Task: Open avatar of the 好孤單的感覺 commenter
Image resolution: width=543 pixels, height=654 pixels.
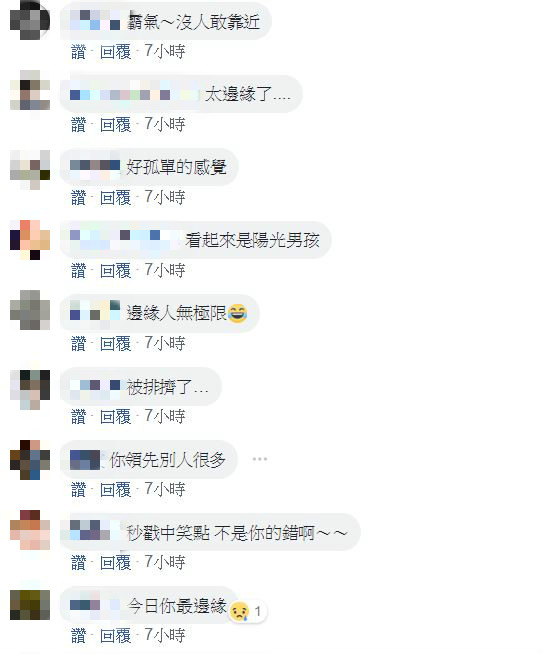Action: tap(30, 169)
